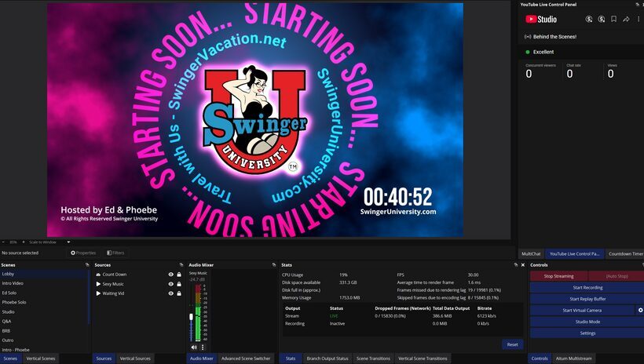
Task: Open the Advanced Scene Switcher tab
Action: [246, 359]
